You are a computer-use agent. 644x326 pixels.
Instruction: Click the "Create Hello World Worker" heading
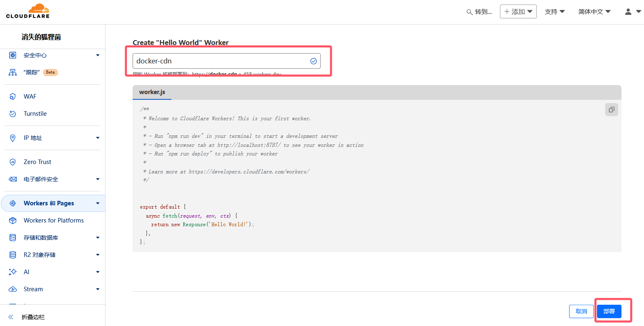pyautogui.click(x=180, y=43)
